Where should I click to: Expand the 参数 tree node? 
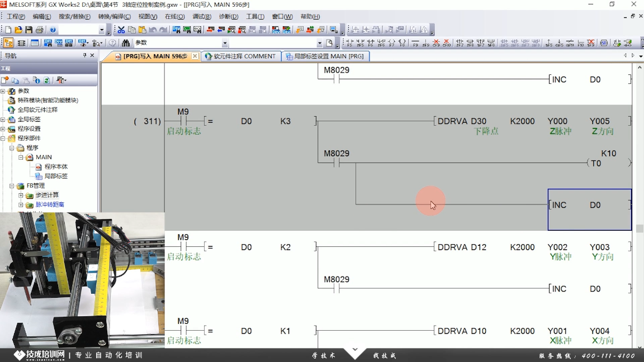point(3,91)
